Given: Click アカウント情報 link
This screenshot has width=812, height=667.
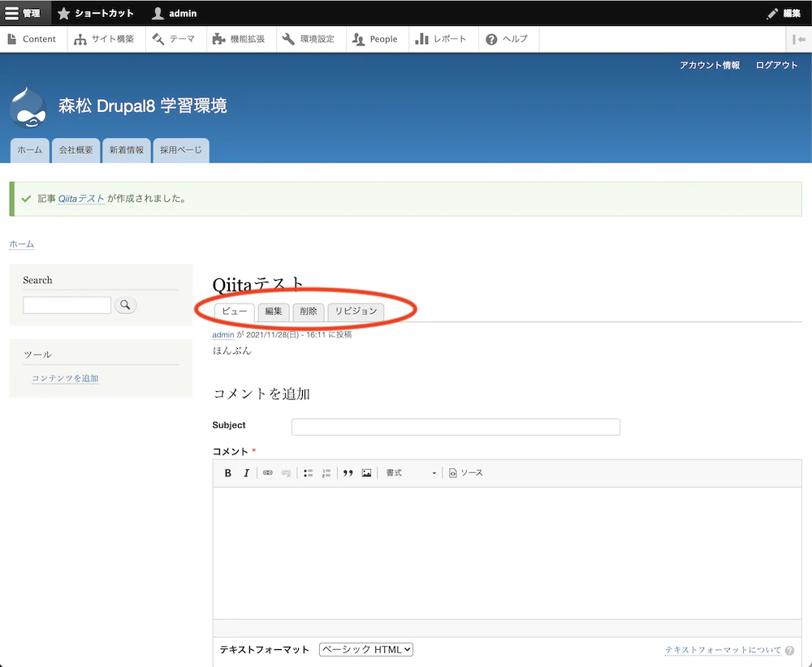Looking at the screenshot, I should click(x=710, y=65).
